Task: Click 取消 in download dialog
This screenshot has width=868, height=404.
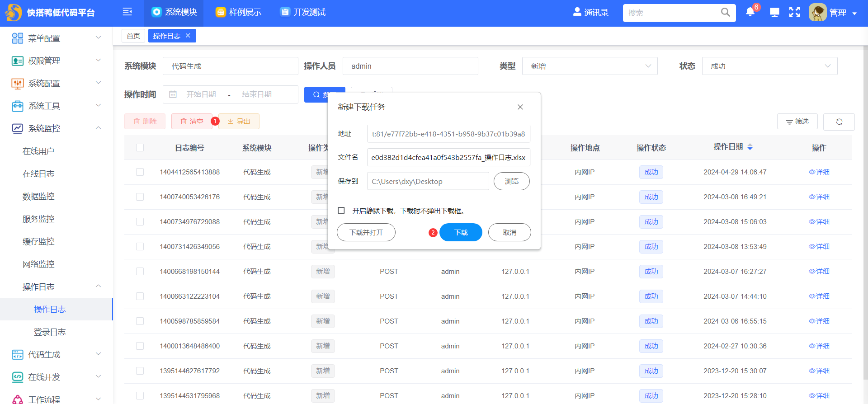Action: [509, 232]
